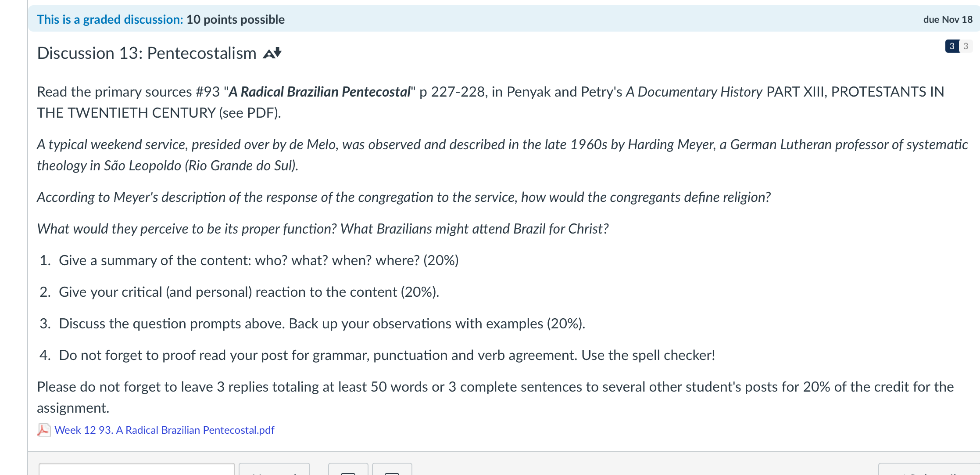
Task: Click the dark unread replies badge
Action: click(951, 46)
